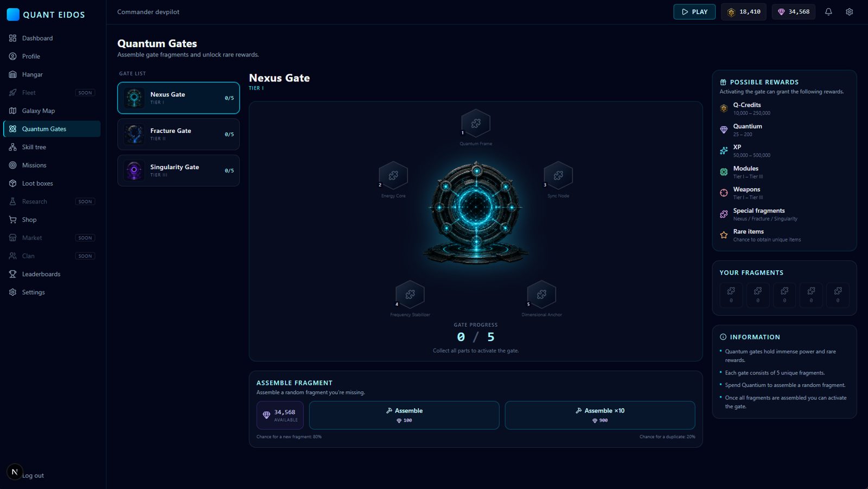
Task: Click the Q-Credits reward icon
Action: coord(724,109)
